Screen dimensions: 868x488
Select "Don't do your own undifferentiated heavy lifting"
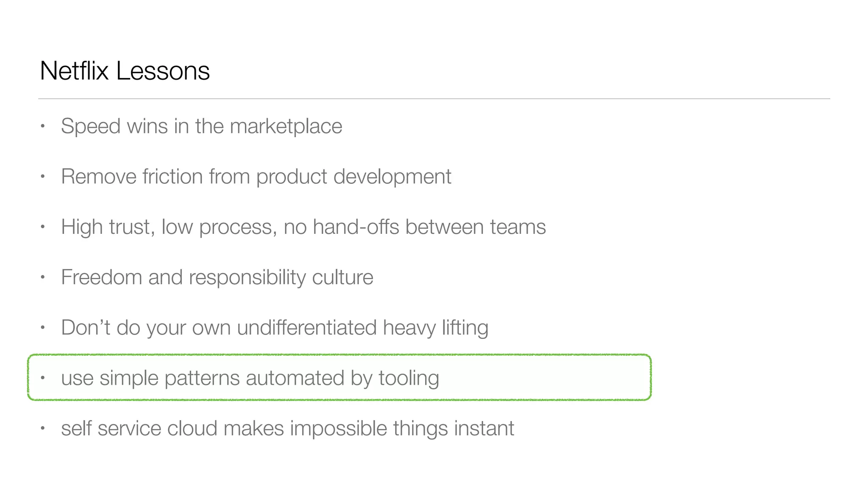pyautogui.click(x=275, y=328)
